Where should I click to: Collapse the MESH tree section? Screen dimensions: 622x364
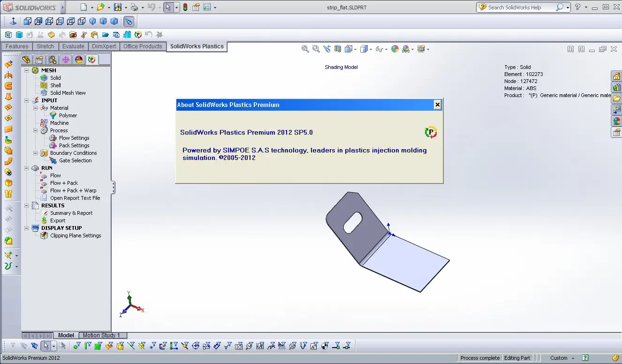point(27,70)
